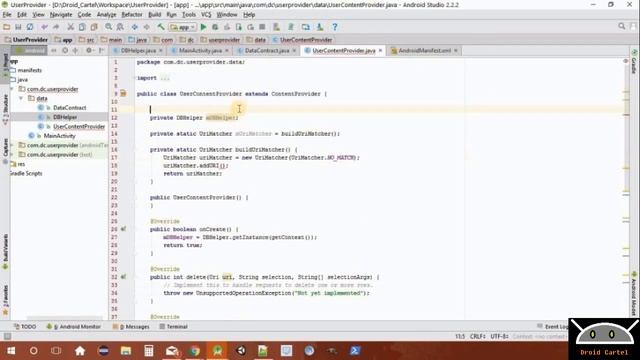Toggle tool window buttons in status bar corner
The image size is (640, 360).
7,336
